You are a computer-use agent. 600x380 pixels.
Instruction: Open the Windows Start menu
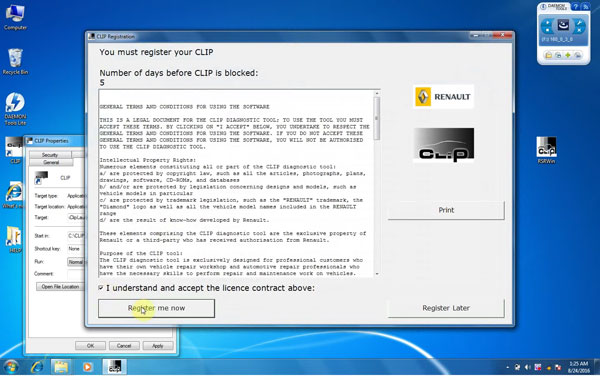[x=10, y=367]
